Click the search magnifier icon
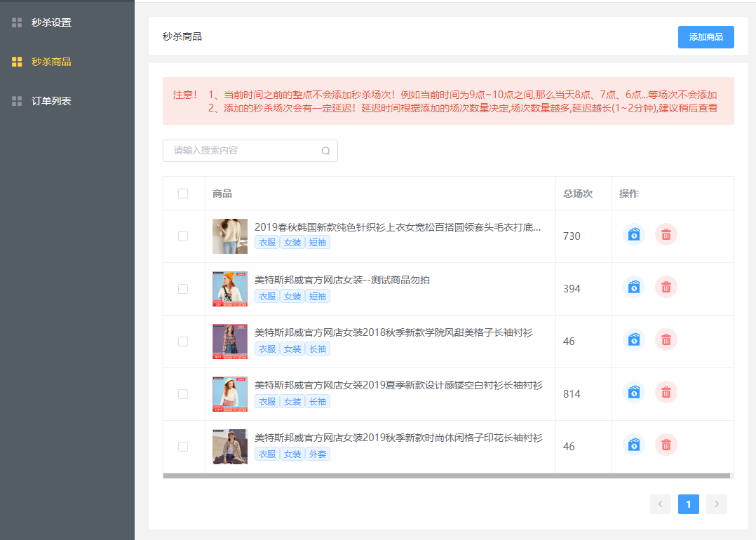This screenshot has width=756, height=540. coord(326,151)
